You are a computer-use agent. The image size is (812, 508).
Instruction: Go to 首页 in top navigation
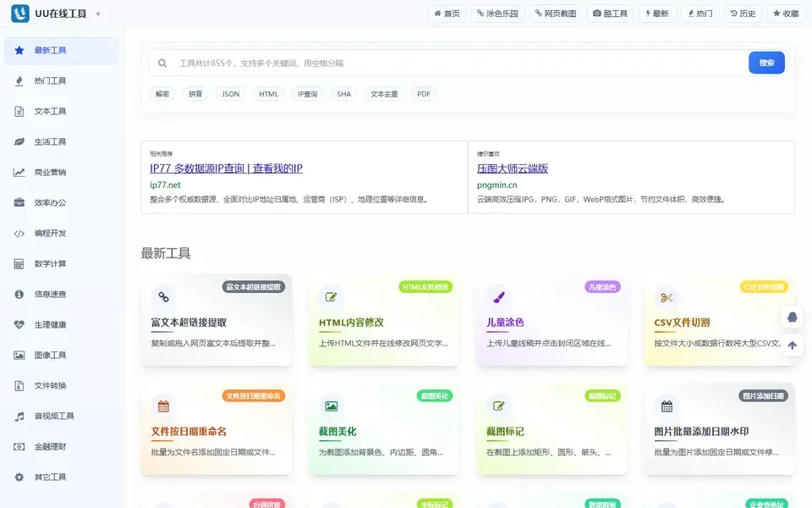(x=447, y=14)
